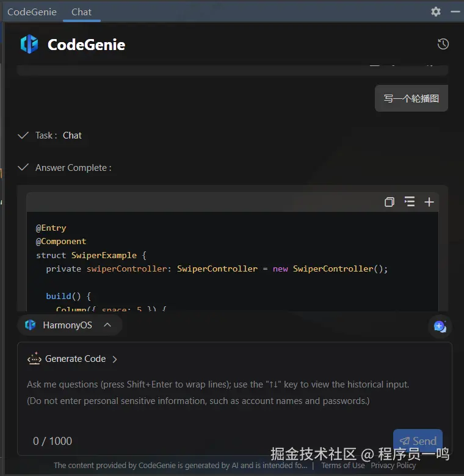464x476 pixels.
Task: Click the AI-generated content disclaimer text
Action: click(x=180, y=466)
